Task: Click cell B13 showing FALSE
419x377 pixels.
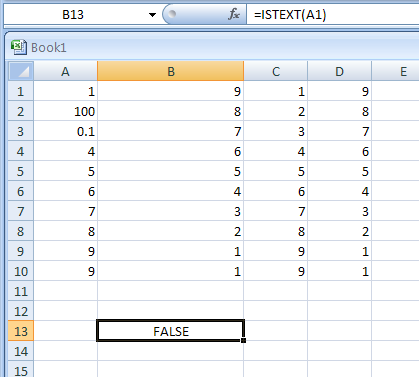Action: [171, 331]
